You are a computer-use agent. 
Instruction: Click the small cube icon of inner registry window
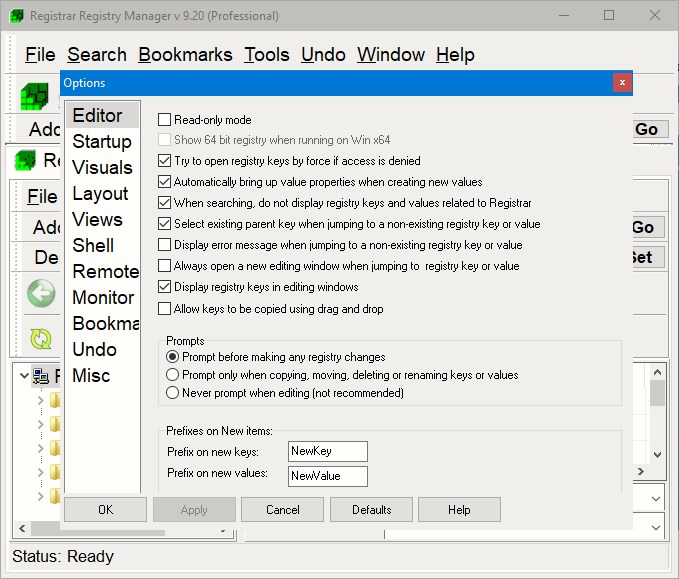pyautogui.click(x=25, y=160)
